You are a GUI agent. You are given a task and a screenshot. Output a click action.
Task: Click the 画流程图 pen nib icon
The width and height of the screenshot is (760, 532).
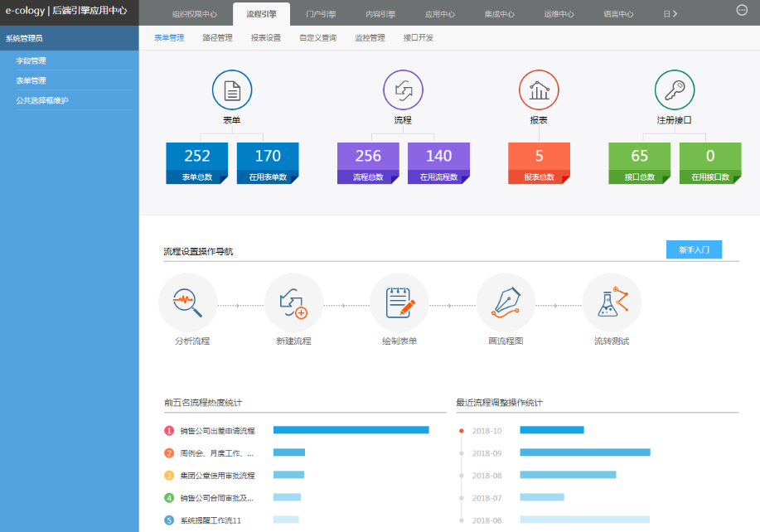pos(506,302)
